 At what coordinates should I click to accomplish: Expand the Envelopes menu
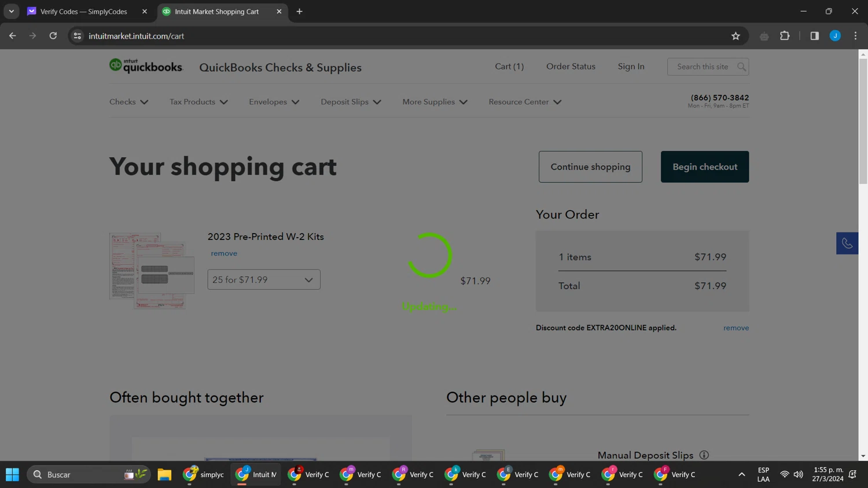click(x=274, y=102)
